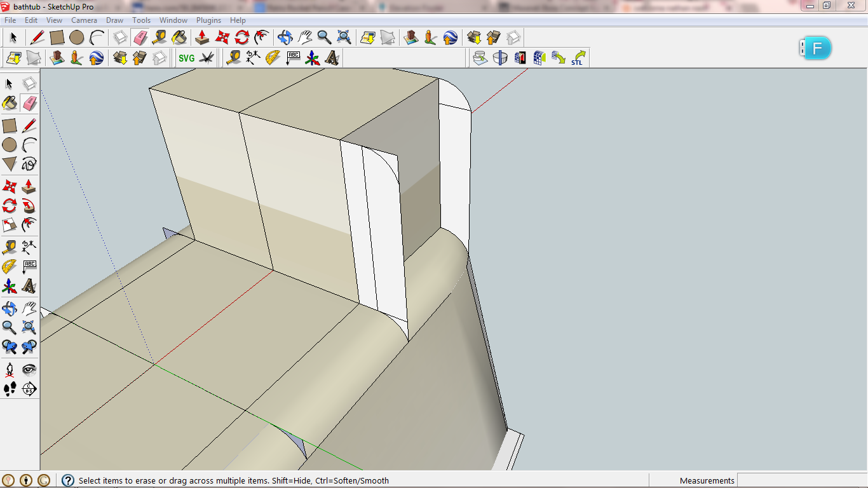Open Instructor via status bar question mark
The height and width of the screenshot is (488, 868).
pos(68,480)
